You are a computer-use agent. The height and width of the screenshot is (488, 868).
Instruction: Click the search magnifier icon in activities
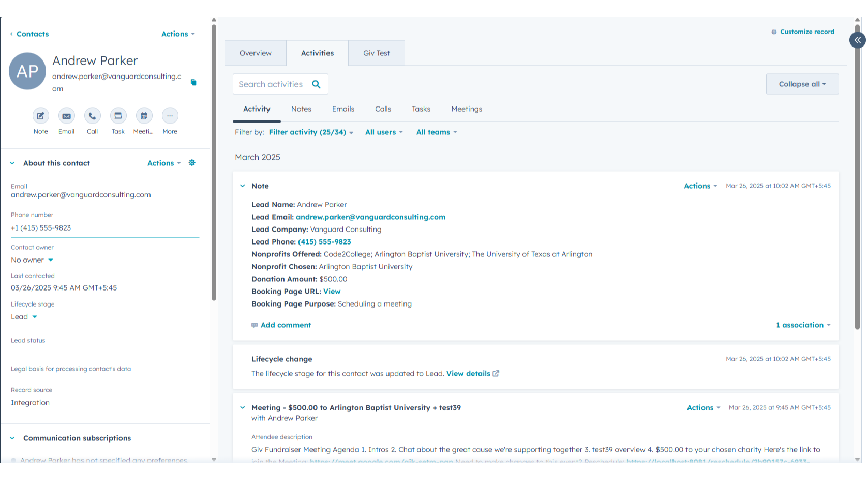pos(316,84)
